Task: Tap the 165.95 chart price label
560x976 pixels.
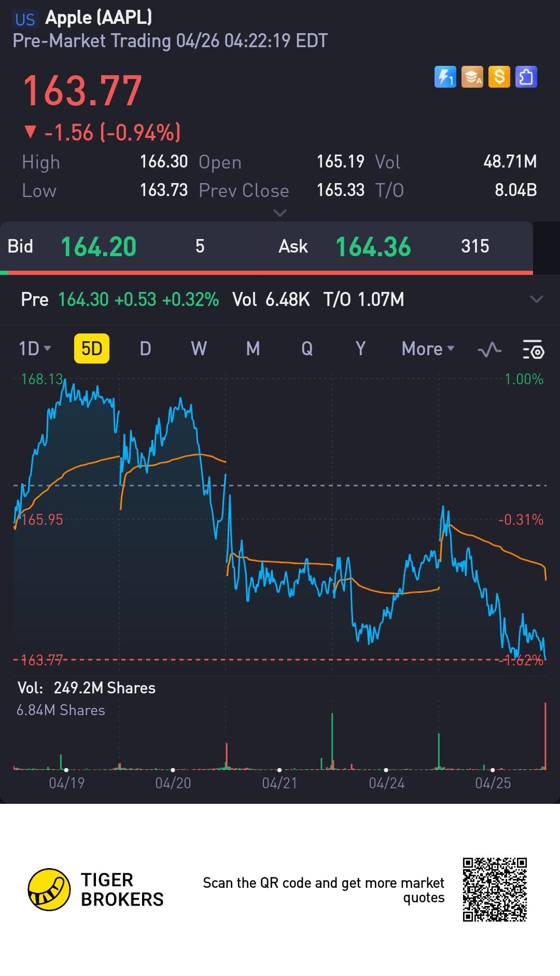Action: pyautogui.click(x=41, y=520)
